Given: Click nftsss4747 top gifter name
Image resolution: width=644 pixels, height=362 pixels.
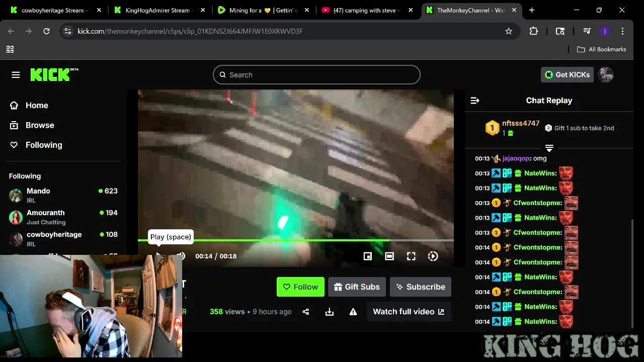Looking at the screenshot, I should 521,123.
